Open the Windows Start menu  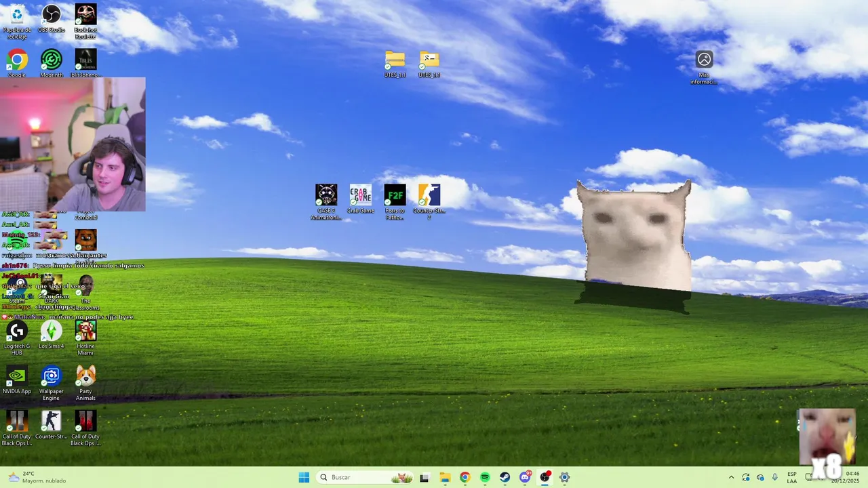pyautogui.click(x=304, y=477)
